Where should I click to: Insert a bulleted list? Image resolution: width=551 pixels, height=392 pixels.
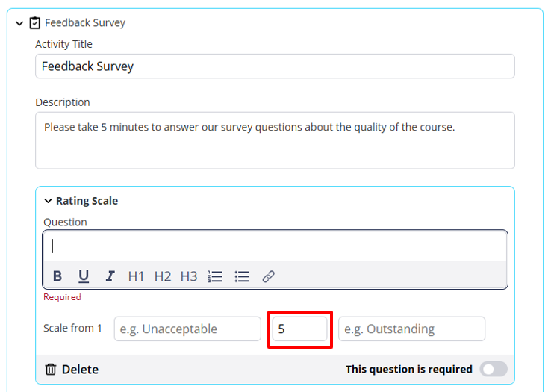click(x=242, y=276)
